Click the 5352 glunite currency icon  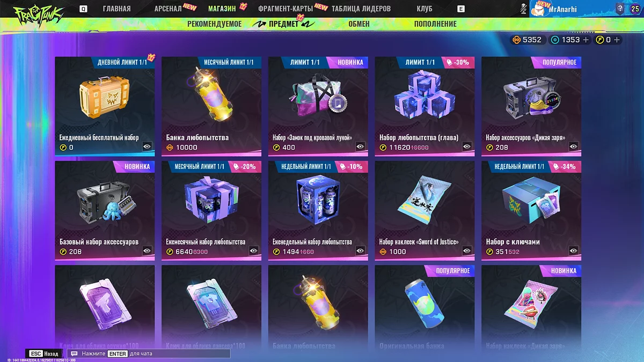click(x=516, y=40)
